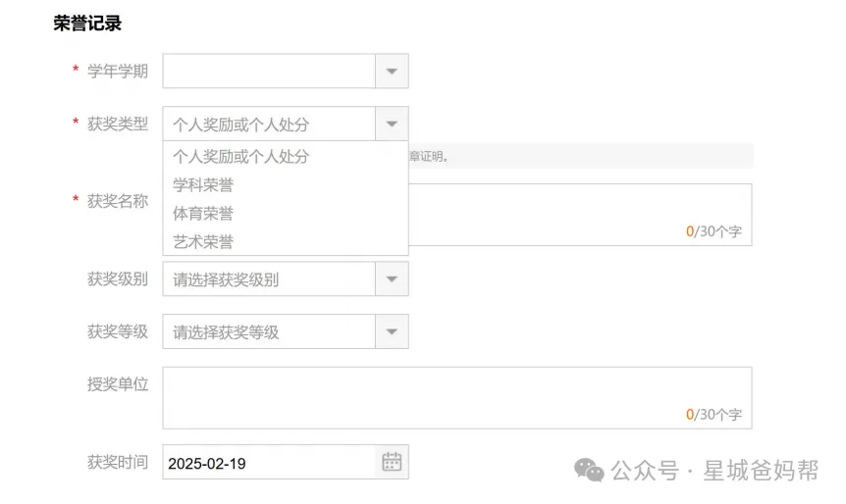Open the calendar icon for 获奖时间
The image size is (846, 504).
(392, 462)
